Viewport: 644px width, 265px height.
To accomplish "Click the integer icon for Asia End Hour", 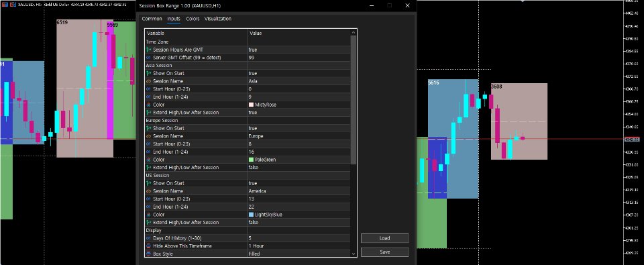I will click(x=149, y=97).
